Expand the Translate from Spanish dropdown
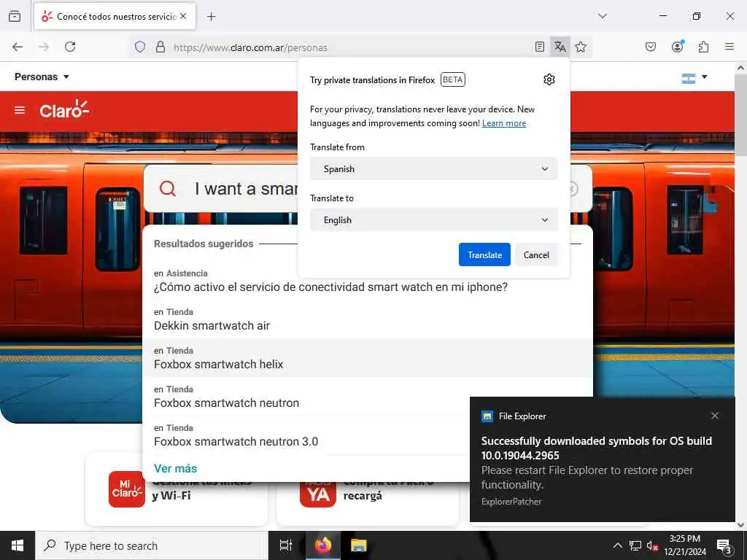The height and width of the screenshot is (560, 747). click(433, 168)
